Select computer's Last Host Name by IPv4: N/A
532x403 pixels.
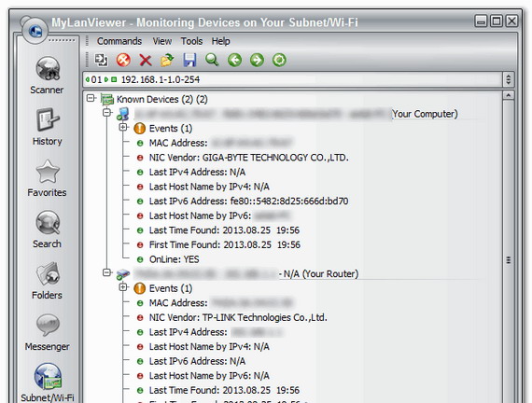[209, 187]
